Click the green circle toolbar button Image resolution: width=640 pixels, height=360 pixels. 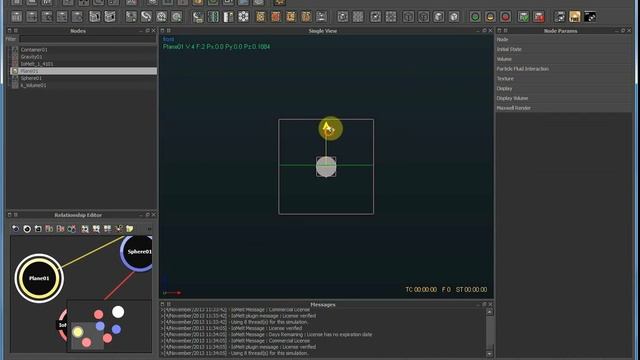pos(475,17)
